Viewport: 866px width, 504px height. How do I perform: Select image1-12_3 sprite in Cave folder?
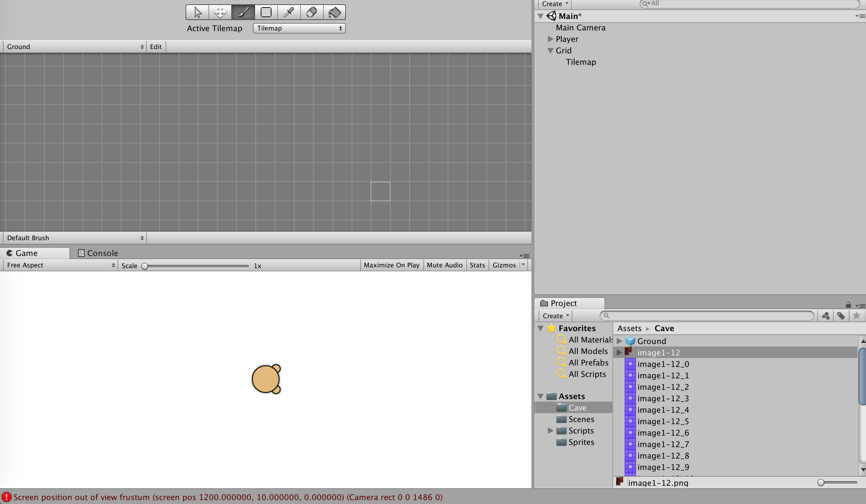point(663,398)
